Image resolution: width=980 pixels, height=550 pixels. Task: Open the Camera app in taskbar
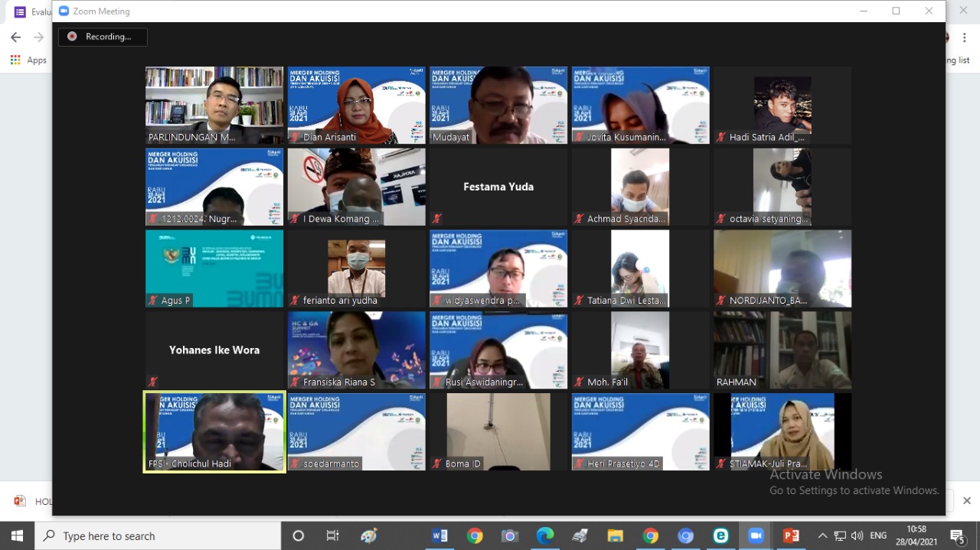pyautogui.click(x=510, y=535)
